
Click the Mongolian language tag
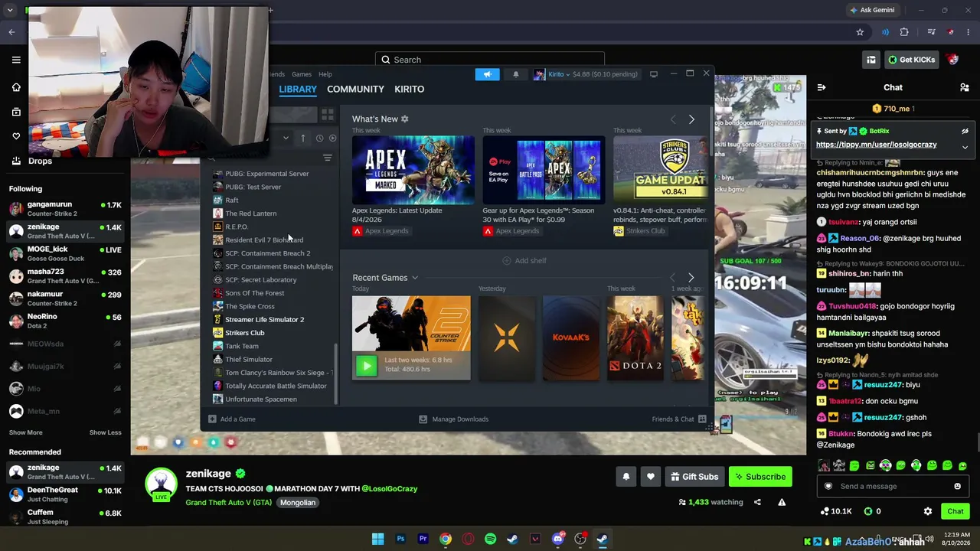(x=298, y=502)
